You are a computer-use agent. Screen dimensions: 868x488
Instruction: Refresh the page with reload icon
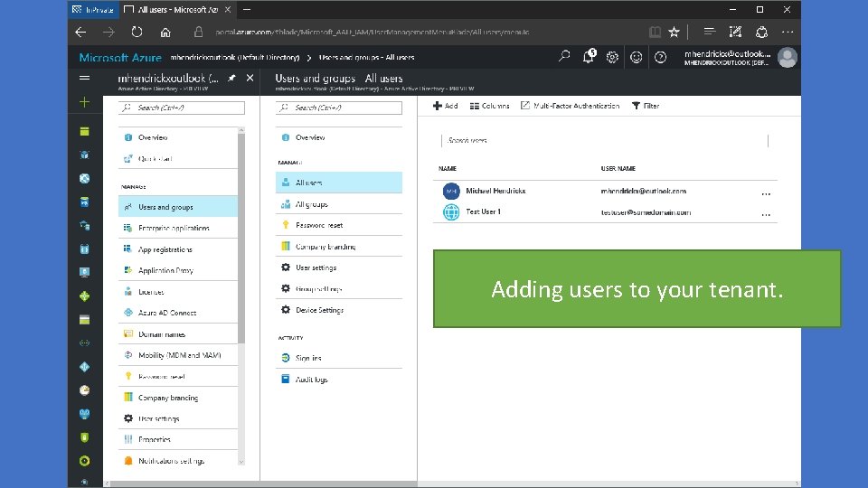pos(137,33)
